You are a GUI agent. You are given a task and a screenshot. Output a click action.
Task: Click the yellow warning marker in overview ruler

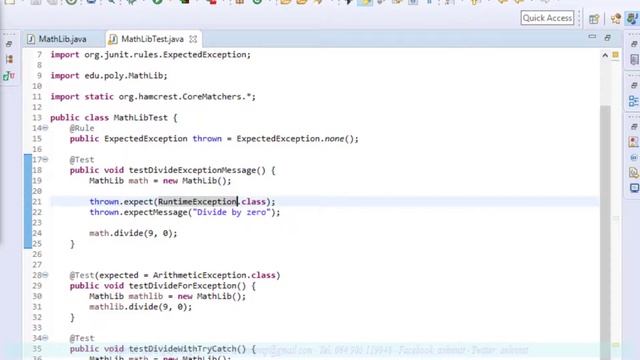616,55
